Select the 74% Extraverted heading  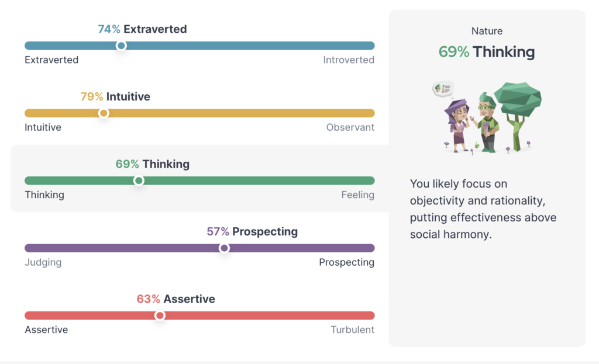pos(142,29)
